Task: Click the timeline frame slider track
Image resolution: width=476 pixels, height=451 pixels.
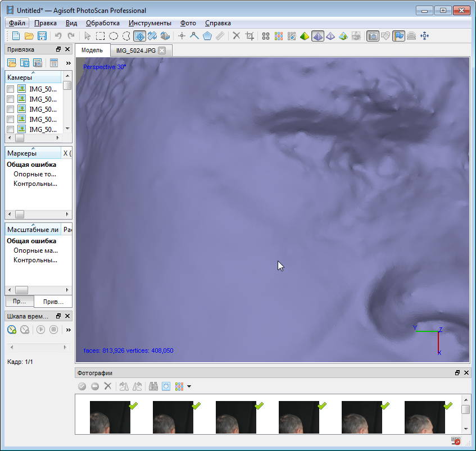Action: click(x=38, y=348)
